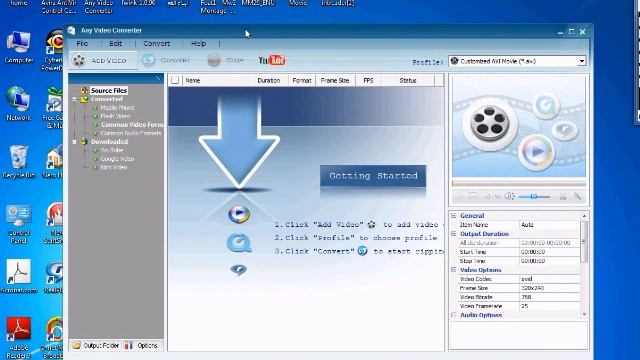
Task: Collapse the General section
Action: click(454, 215)
